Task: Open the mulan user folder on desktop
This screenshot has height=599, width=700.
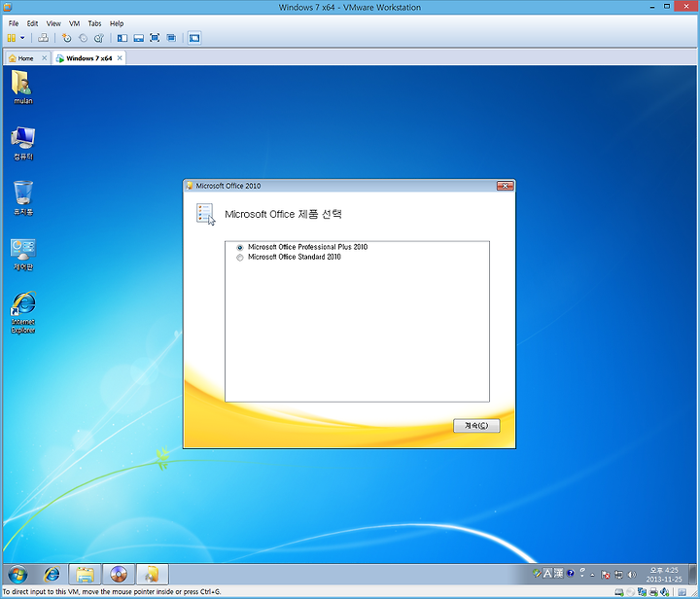Action: click(x=23, y=88)
